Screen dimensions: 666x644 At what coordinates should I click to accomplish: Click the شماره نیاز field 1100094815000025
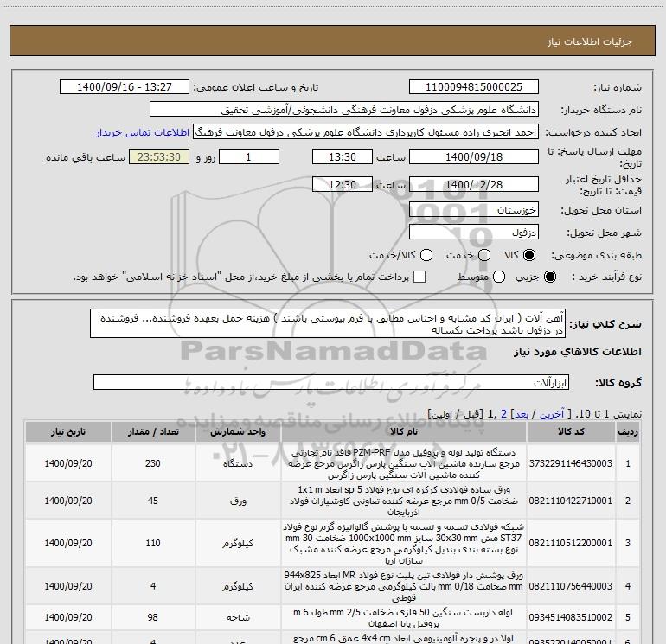coord(474,87)
